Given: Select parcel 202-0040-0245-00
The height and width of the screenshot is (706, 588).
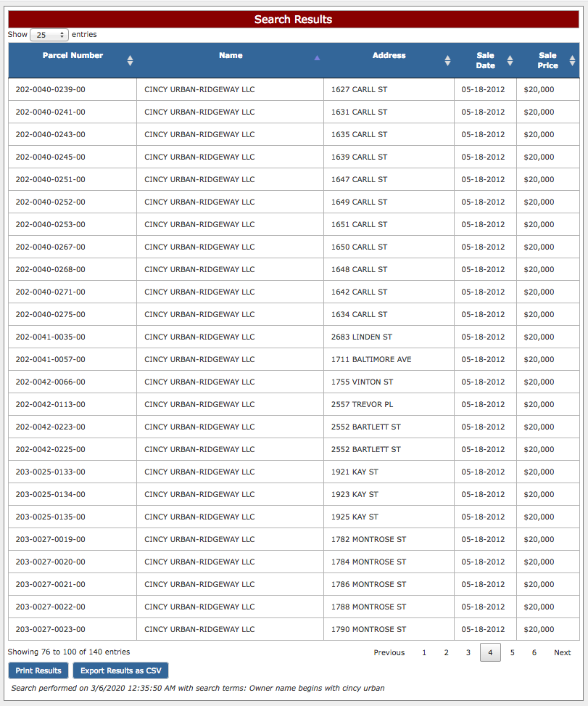Looking at the screenshot, I should 50,157.
